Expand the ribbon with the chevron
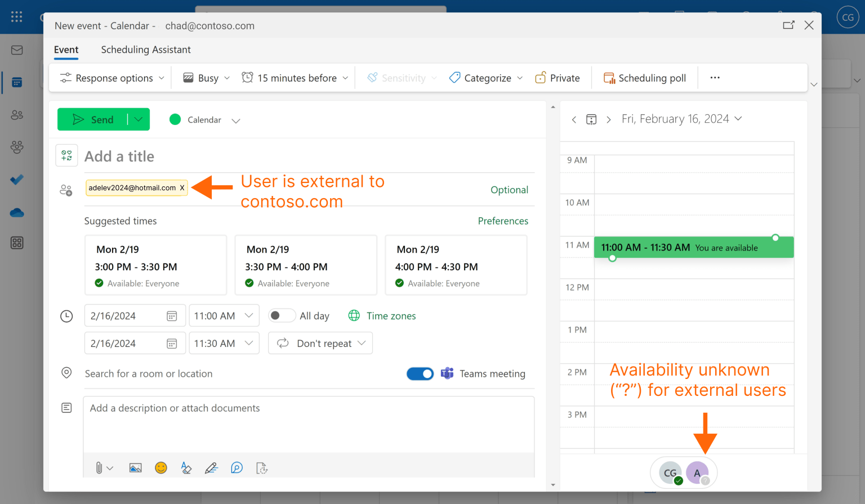Viewport: 865px width, 504px height. 814,84
